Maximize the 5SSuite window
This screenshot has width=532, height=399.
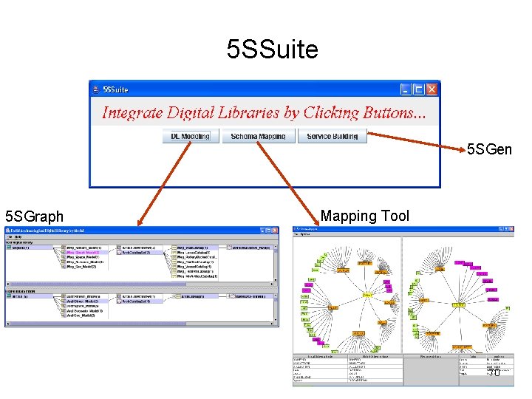pyautogui.click(x=419, y=89)
